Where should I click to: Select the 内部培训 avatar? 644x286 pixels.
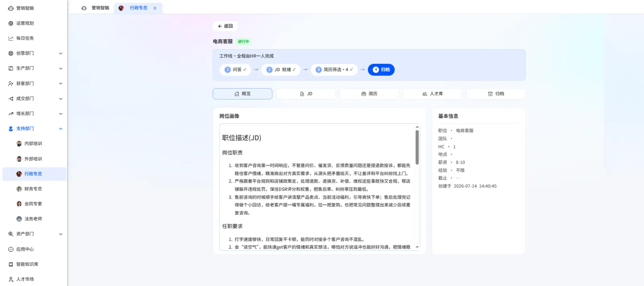[19, 144]
